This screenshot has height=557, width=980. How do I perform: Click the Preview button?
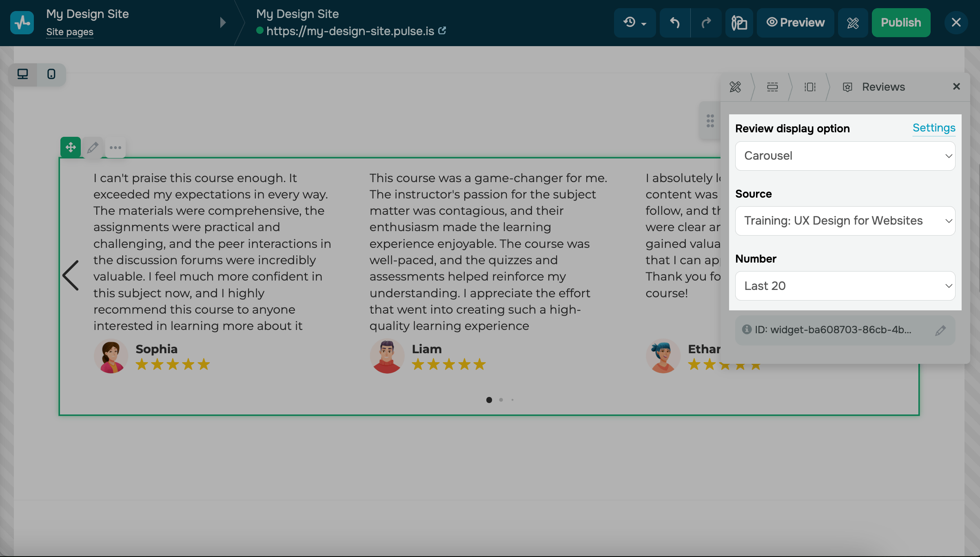(x=795, y=22)
